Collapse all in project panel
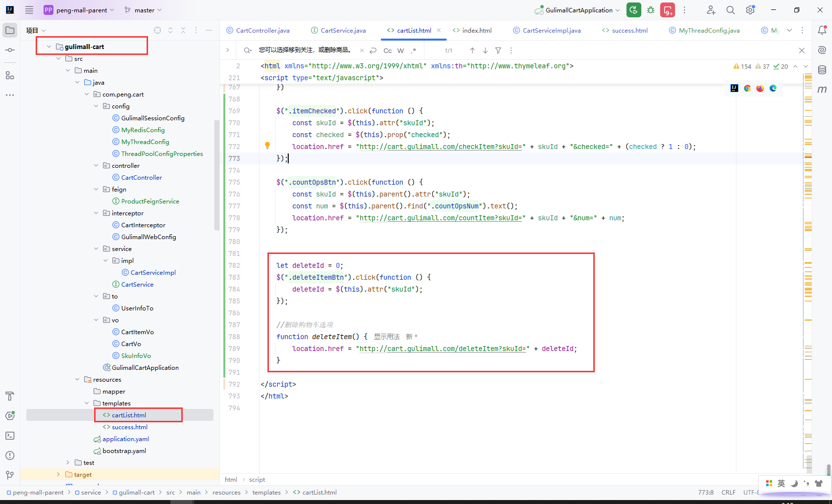Image resolution: width=832 pixels, height=504 pixels. [x=183, y=30]
